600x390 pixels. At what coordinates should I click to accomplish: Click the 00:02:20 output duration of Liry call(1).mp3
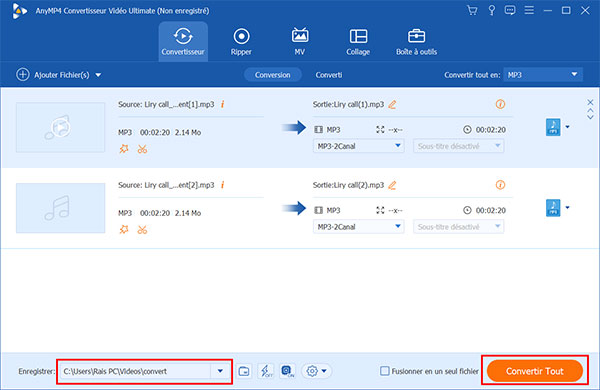coord(491,130)
